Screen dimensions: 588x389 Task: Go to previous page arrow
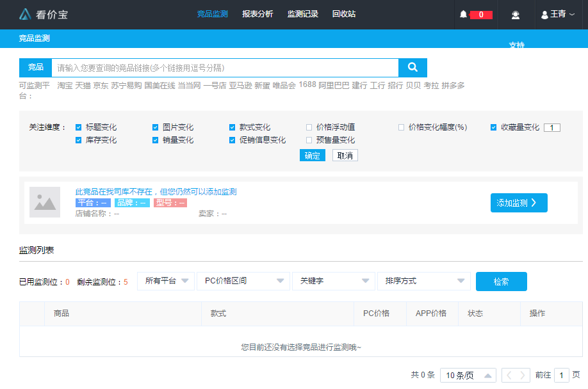(x=508, y=375)
